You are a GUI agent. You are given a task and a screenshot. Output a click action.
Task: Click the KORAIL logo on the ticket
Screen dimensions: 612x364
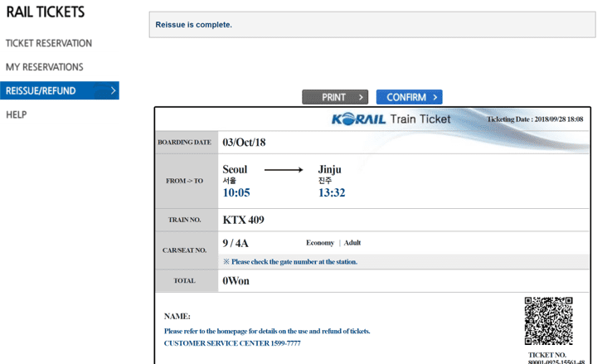click(358, 119)
